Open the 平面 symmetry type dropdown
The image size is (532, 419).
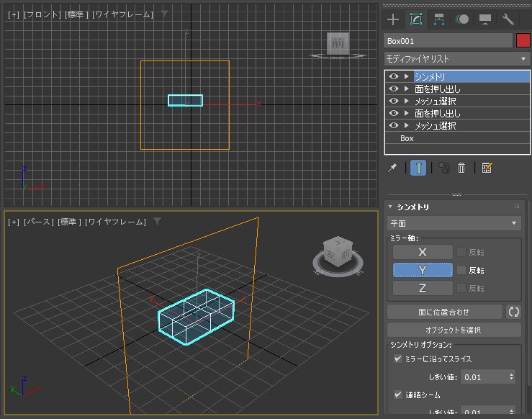click(454, 223)
